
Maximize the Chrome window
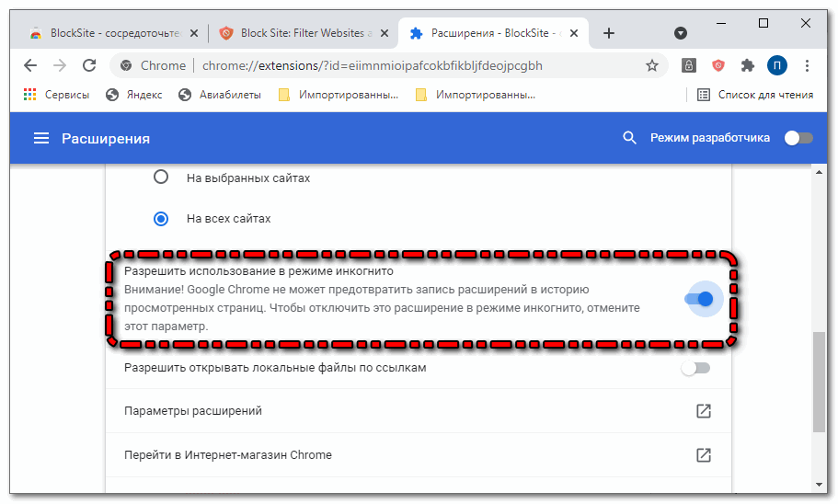coord(763,24)
